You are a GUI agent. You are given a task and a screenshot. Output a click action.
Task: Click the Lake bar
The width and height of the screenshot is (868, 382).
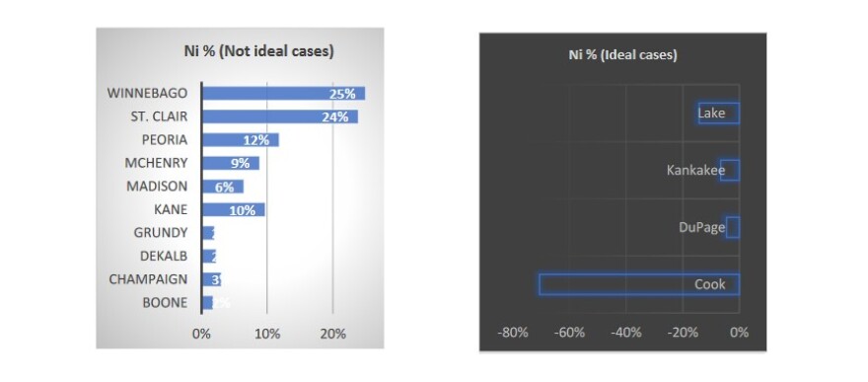click(x=719, y=114)
